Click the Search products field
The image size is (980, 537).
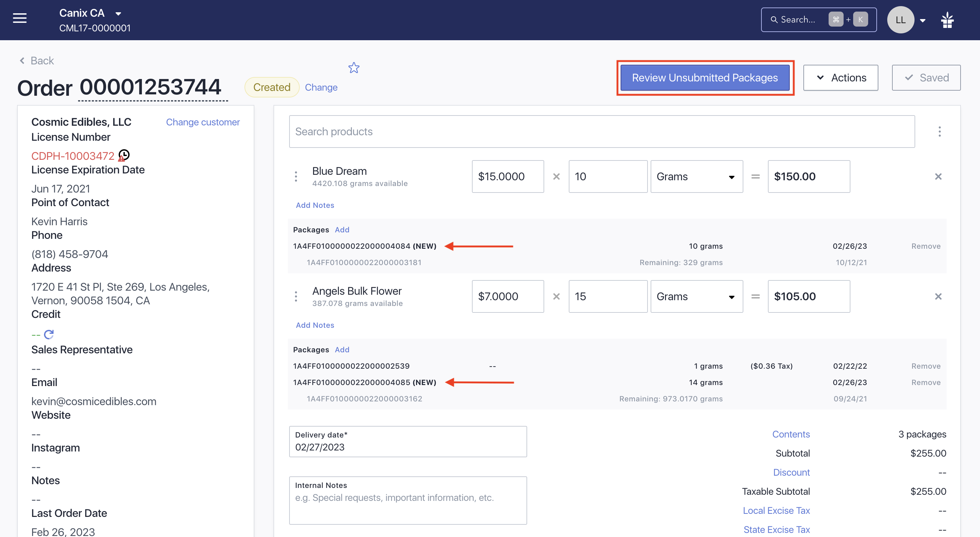pos(602,132)
